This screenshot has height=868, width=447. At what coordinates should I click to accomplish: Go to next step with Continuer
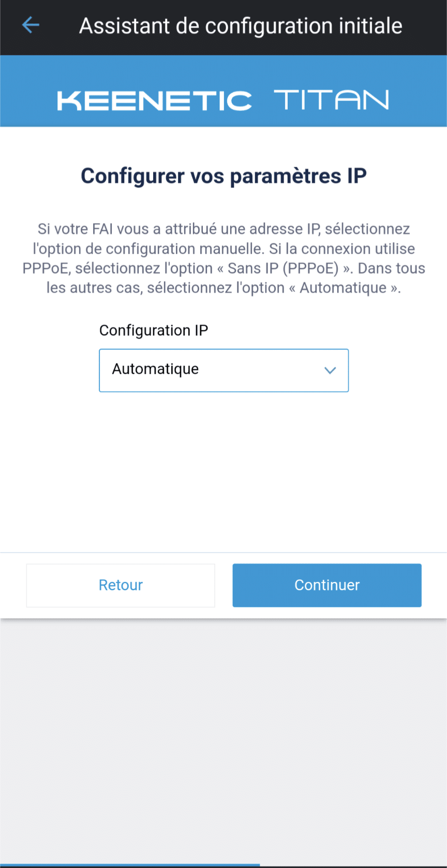click(327, 585)
